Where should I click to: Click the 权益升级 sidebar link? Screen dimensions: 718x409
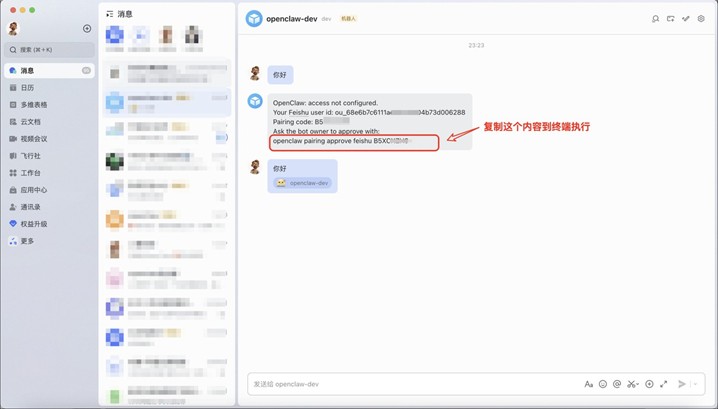pyautogui.click(x=33, y=224)
